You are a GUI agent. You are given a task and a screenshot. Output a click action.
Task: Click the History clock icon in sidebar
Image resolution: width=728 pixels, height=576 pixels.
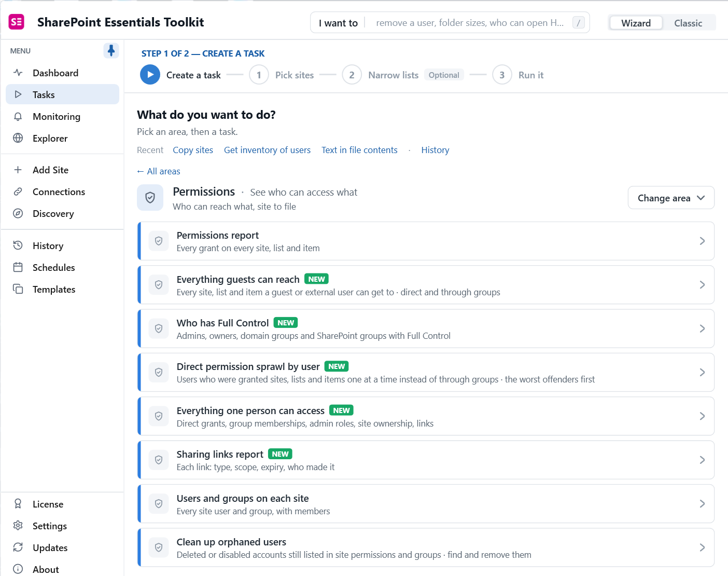(x=18, y=245)
